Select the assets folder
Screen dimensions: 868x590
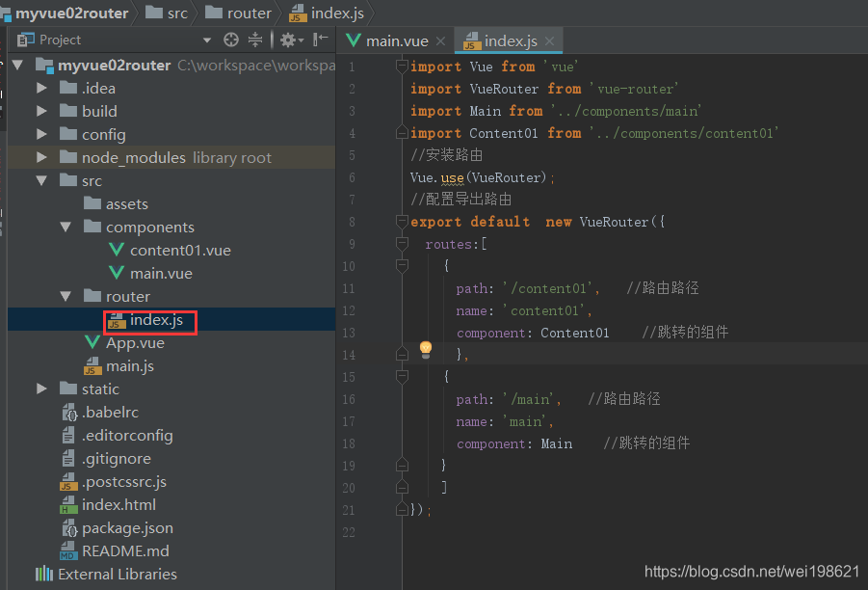[x=127, y=203]
